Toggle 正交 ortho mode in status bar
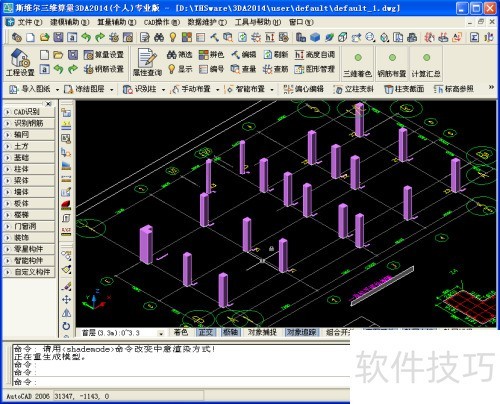 click(205, 332)
